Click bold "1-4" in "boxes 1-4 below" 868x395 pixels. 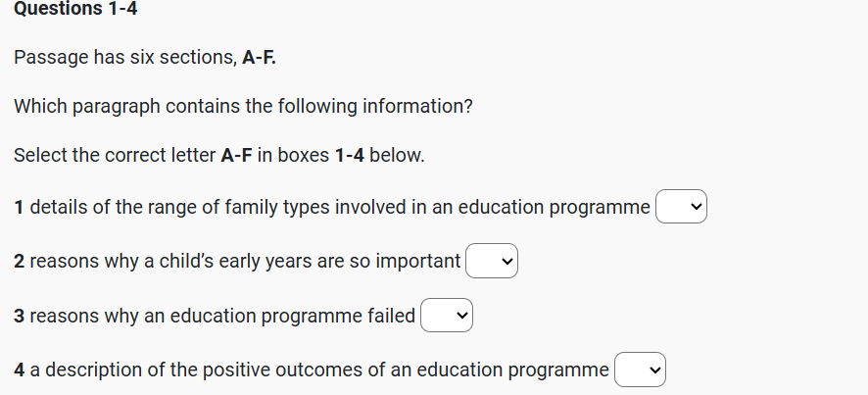pyautogui.click(x=350, y=155)
